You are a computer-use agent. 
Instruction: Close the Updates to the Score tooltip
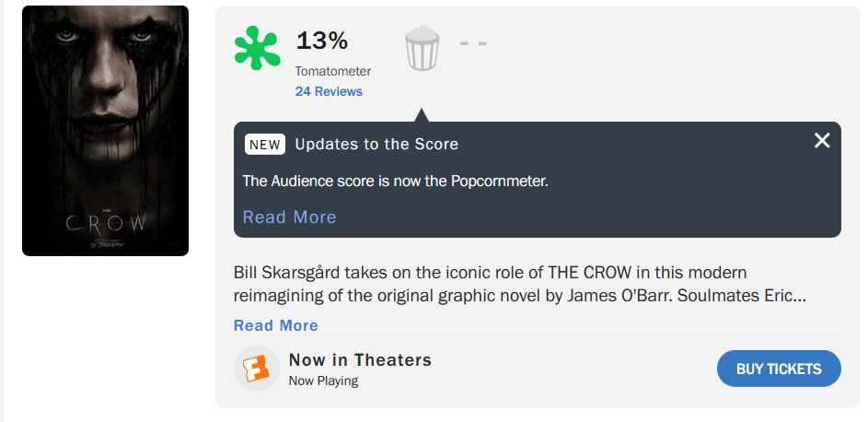(822, 141)
